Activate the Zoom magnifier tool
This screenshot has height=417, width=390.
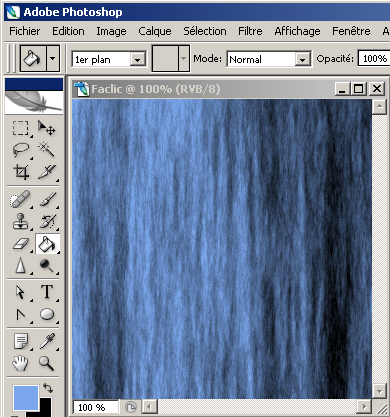(47, 363)
